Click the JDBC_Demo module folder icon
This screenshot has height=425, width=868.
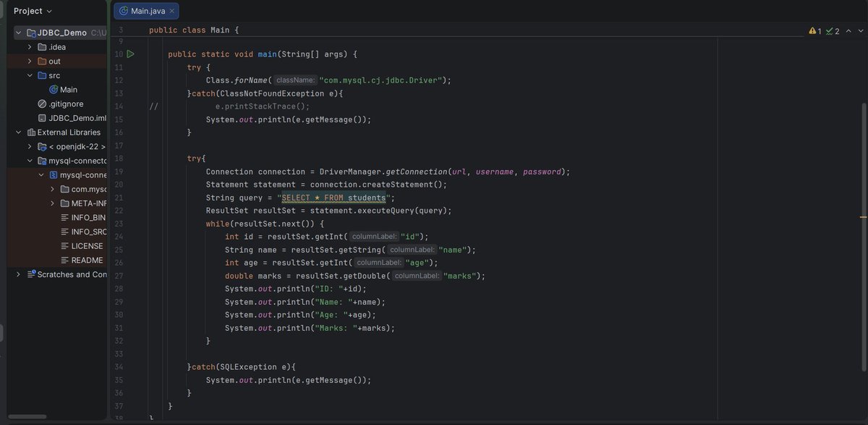31,33
